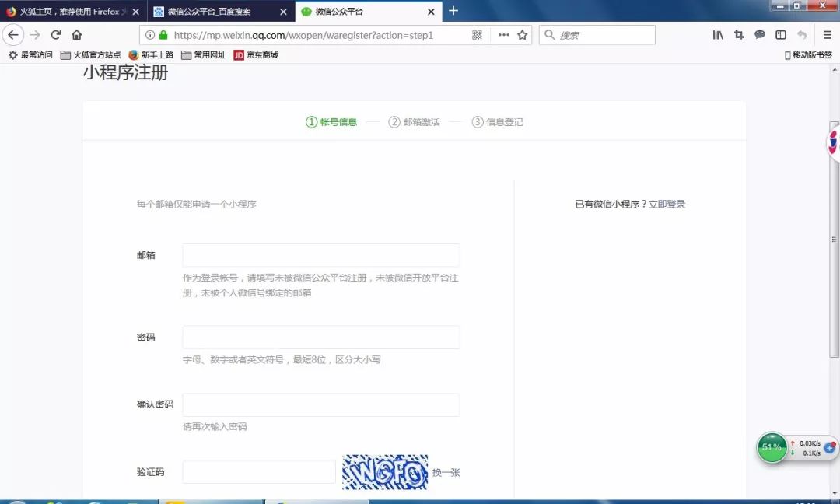The image size is (840, 504).
Task: Click the address bar URL
Action: [303, 35]
